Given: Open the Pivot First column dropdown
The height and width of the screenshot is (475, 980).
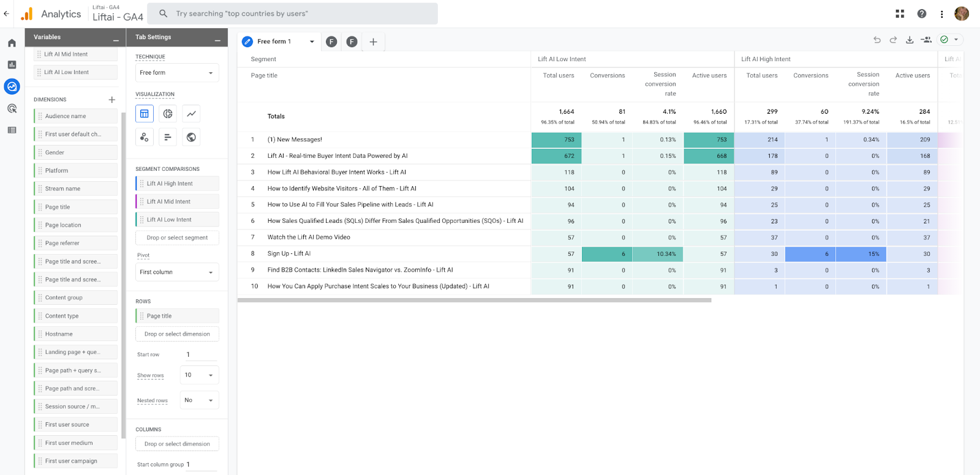Looking at the screenshot, I should [177, 272].
